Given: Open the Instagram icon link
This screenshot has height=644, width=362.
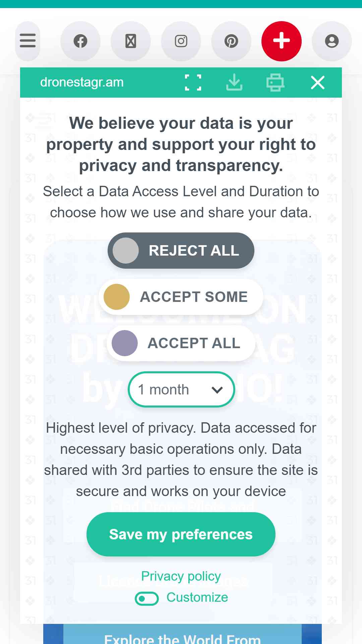Looking at the screenshot, I should [181, 41].
